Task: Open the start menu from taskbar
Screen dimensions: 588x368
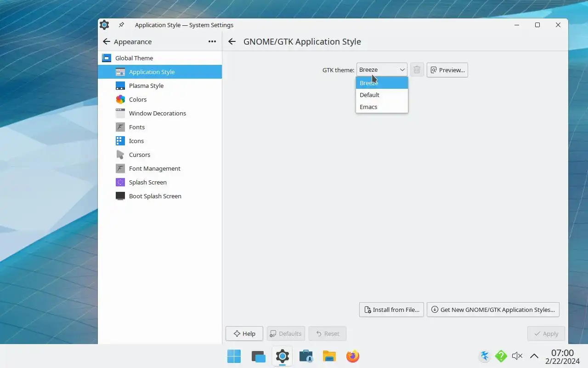Action: (x=234, y=356)
